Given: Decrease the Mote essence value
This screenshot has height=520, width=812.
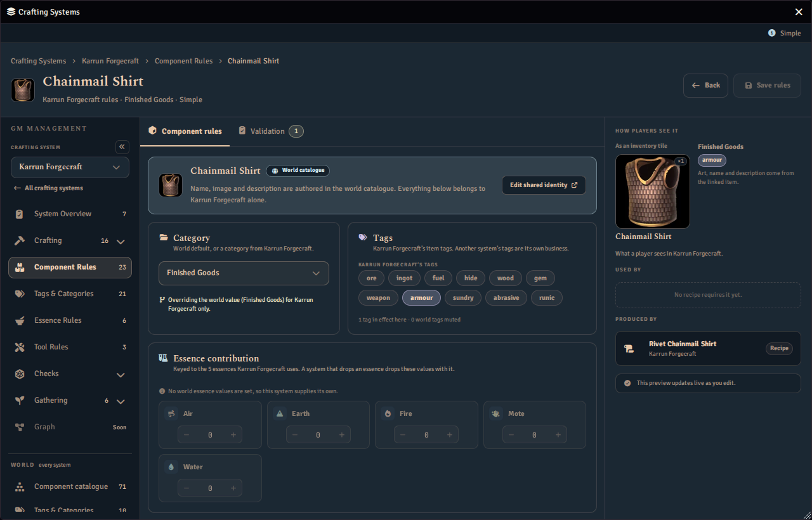Looking at the screenshot, I should (511, 435).
